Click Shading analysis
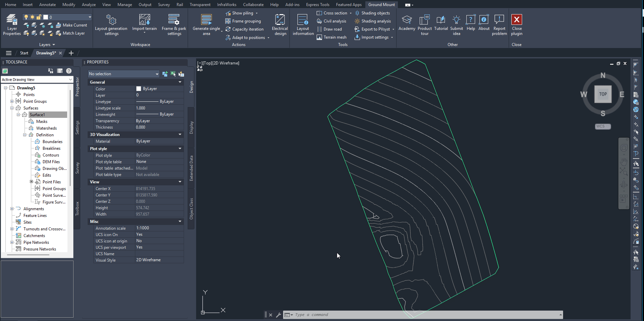This screenshot has width=644, height=321. click(373, 21)
